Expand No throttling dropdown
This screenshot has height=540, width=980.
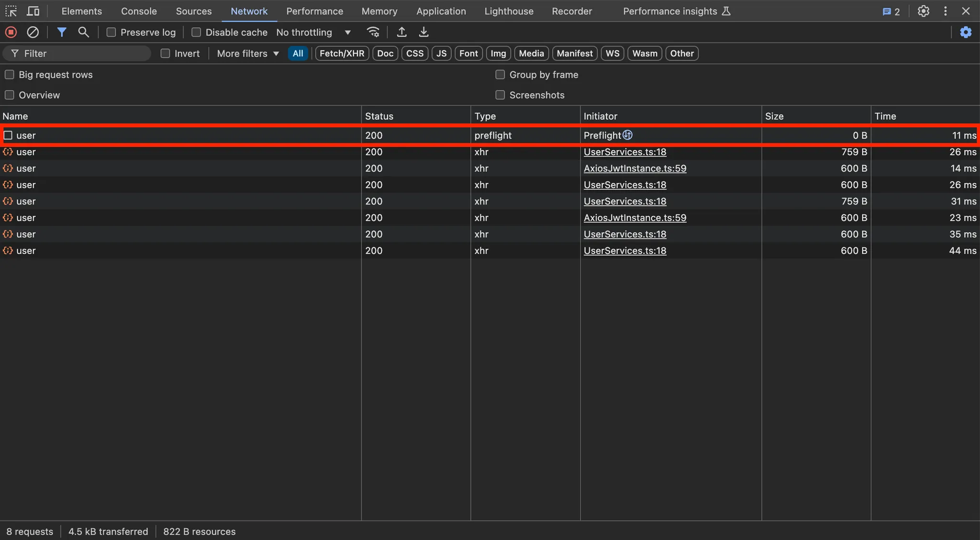point(313,32)
